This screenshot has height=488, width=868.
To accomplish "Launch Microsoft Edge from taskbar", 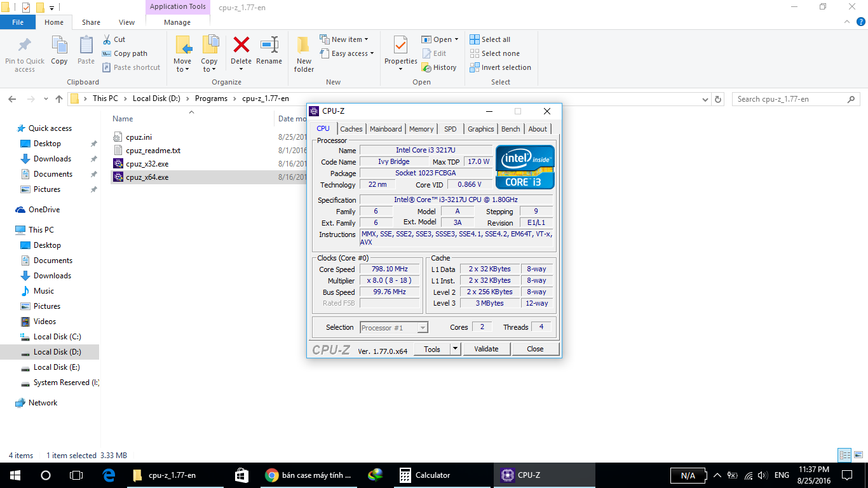I will [x=109, y=475].
